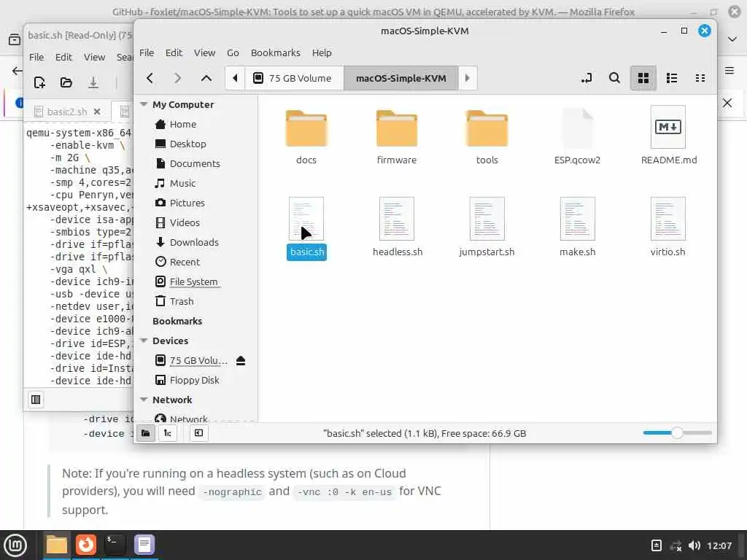Viewport: 747px width, 560px height.
Task: Collapse the My Computer section
Action: tap(144, 104)
